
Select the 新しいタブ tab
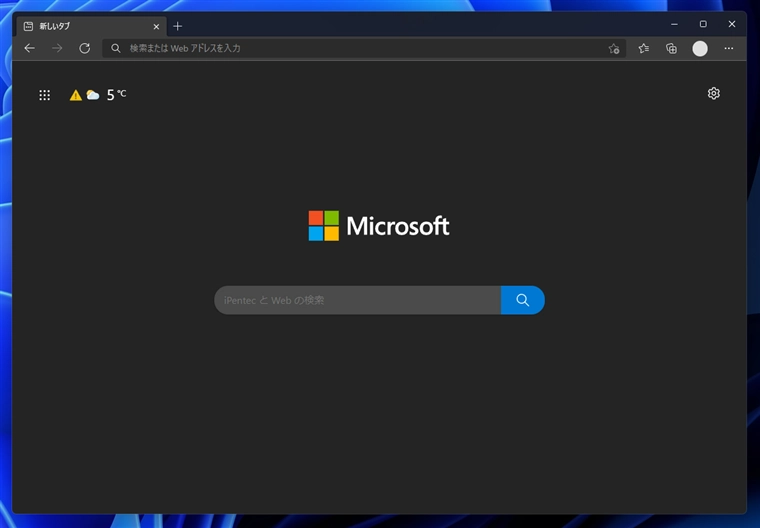coord(91,26)
